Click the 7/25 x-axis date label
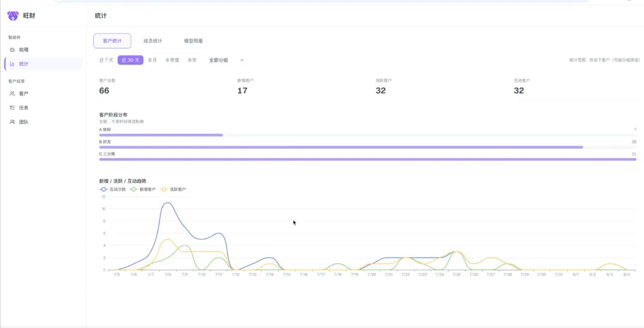This screenshot has height=328, width=644. [456, 275]
